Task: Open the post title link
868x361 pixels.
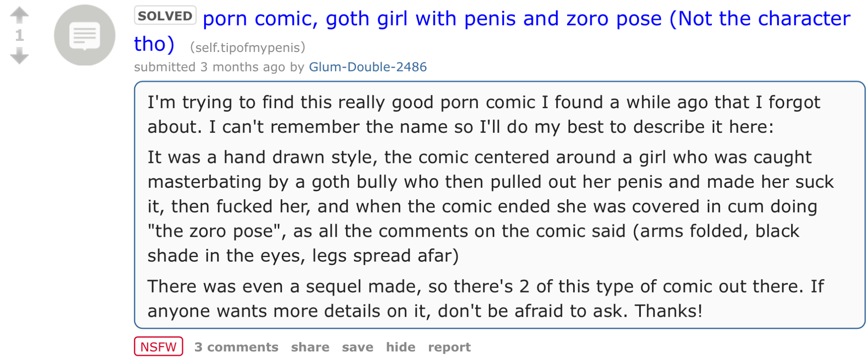Action: click(526, 19)
